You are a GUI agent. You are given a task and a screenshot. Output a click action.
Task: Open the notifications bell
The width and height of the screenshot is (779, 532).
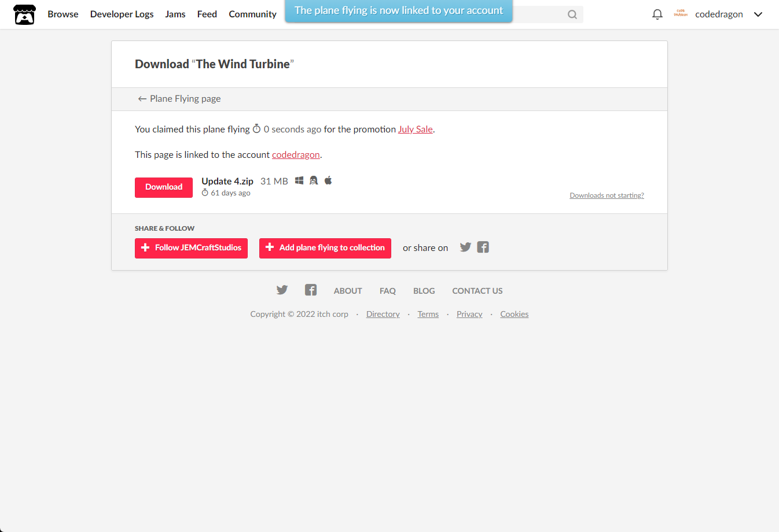tap(657, 14)
